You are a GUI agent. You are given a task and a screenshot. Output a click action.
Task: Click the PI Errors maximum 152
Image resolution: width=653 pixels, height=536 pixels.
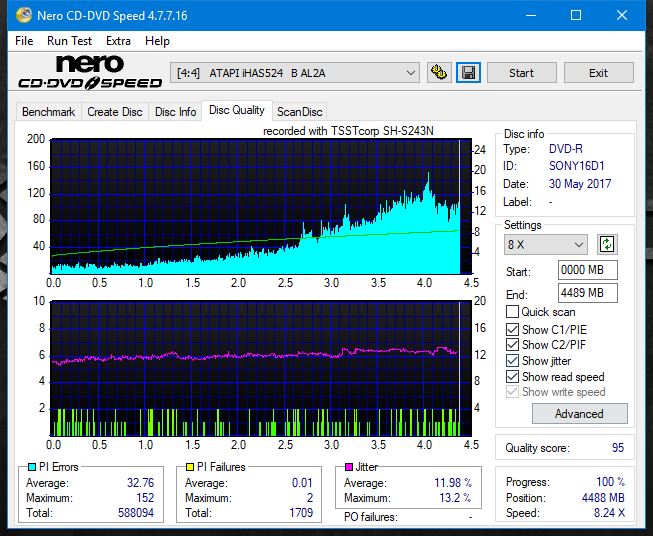point(145,498)
